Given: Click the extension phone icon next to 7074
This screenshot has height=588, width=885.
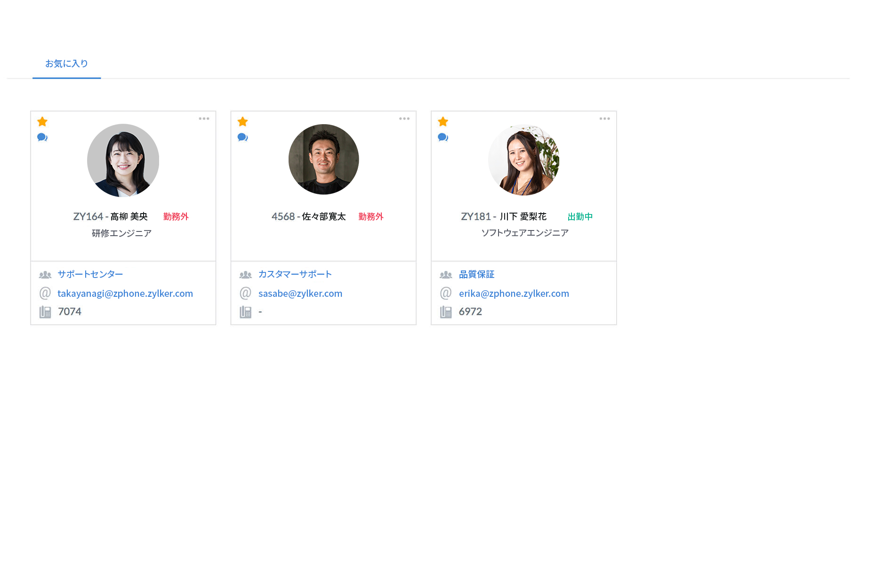Looking at the screenshot, I should [45, 311].
